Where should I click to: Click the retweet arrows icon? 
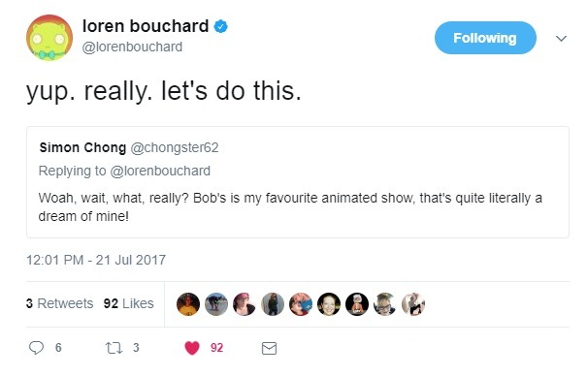pyautogui.click(x=114, y=348)
